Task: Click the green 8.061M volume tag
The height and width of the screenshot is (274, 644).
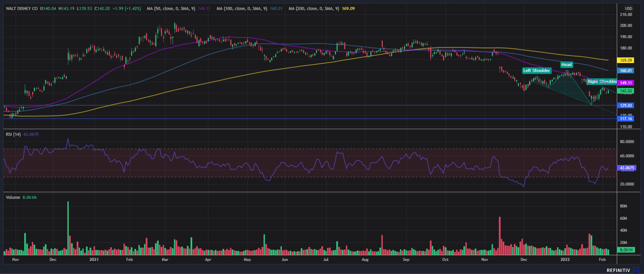Action: tap(626, 250)
